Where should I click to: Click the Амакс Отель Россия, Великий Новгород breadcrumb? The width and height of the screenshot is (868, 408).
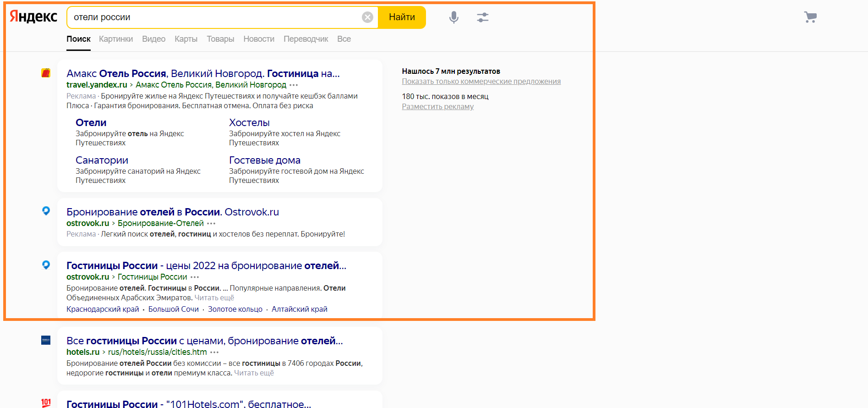pos(211,85)
